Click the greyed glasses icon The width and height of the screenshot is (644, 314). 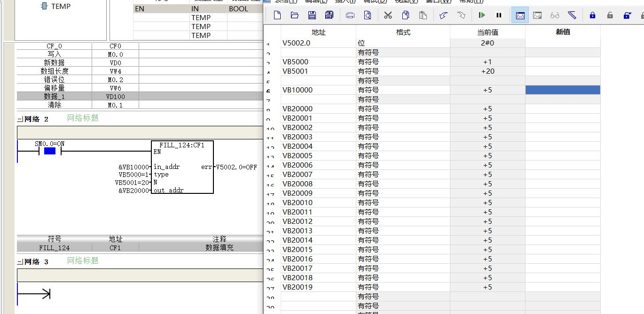click(x=555, y=15)
